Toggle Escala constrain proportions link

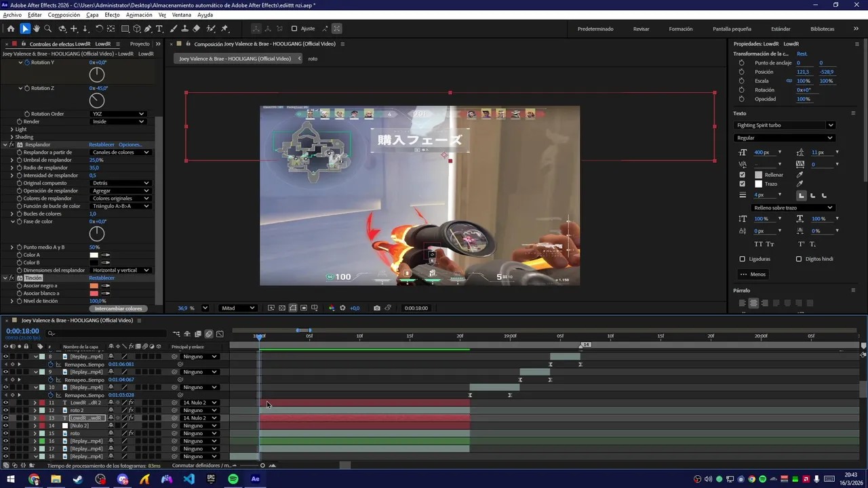coord(789,81)
